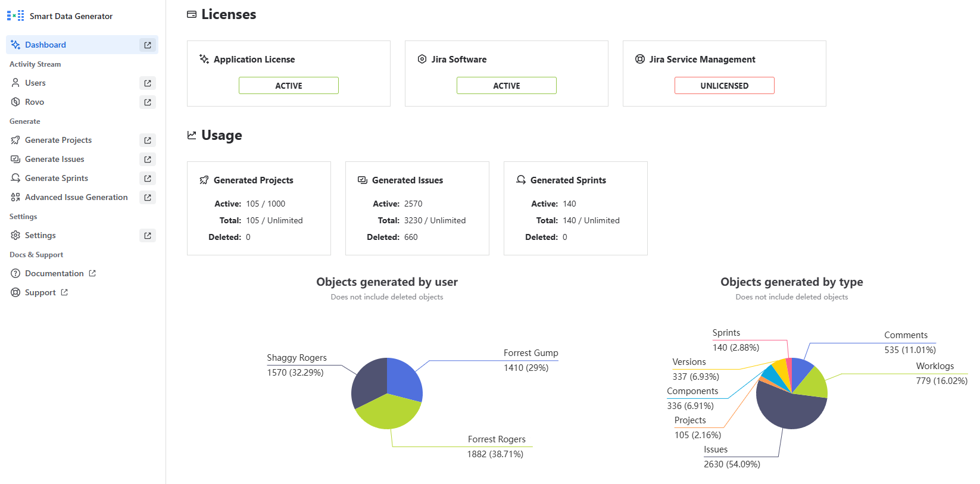This screenshot has height=484, width=980.
Task: Click the "Objects generated by type" title
Action: (792, 282)
